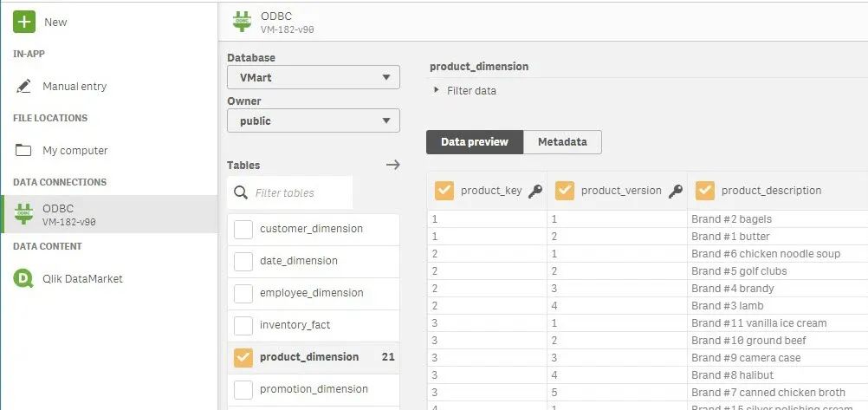Click the arrow icon next to Tables
The width and height of the screenshot is (868, 410).
392,165
